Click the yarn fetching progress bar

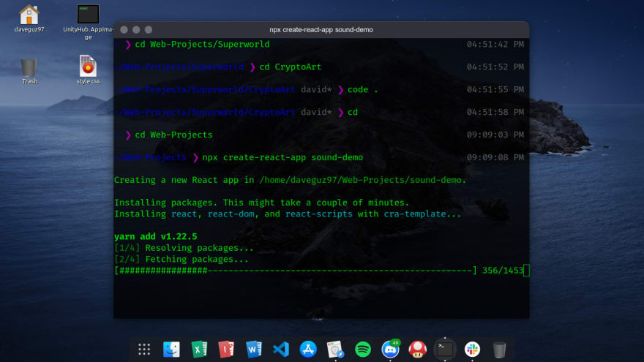296,271
